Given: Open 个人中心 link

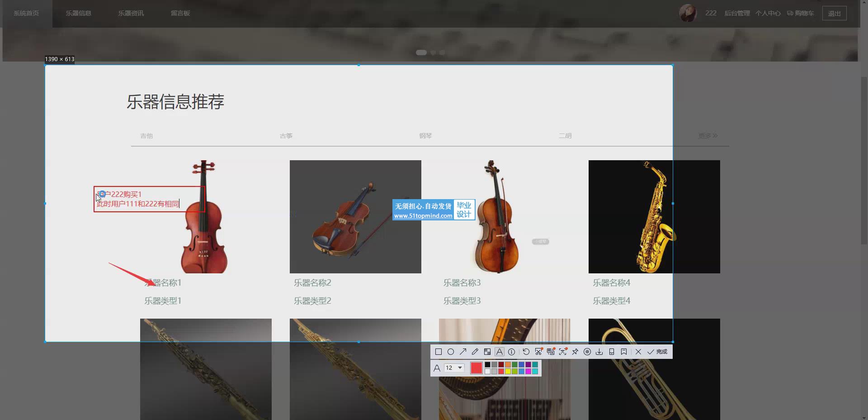Looking at the screenshot, I should pyautogui.click(x=768, y=13).
